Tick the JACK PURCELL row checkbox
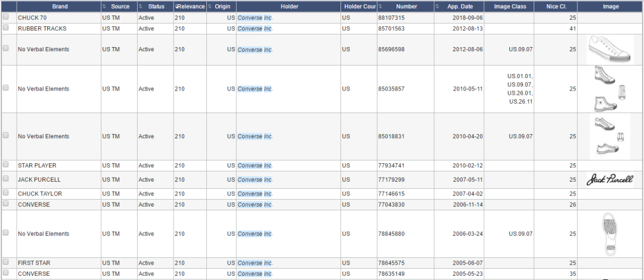This screenshot has width=644, height=280. (x=6, y=179)
